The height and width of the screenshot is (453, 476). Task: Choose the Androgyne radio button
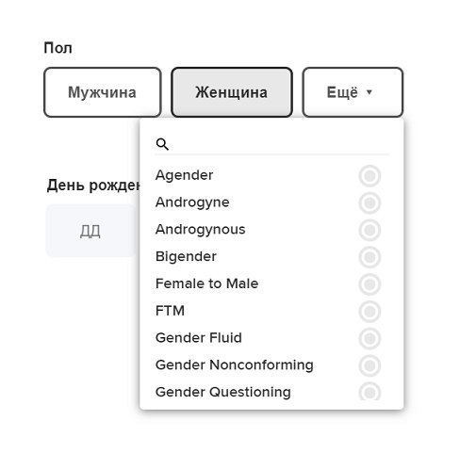(x=369, y=202)
